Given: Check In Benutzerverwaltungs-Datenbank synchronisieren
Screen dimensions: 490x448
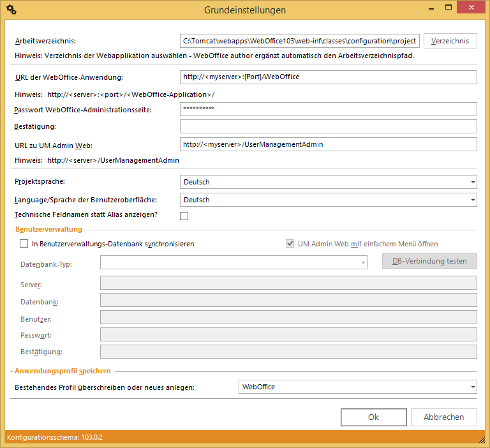Looking at the screenshot, I should pyautogui.click(x=24, y=244).
